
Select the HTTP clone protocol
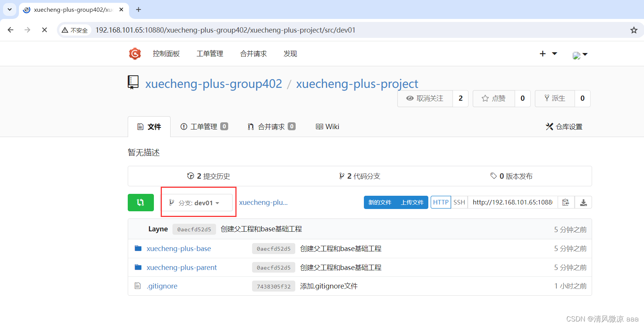[x=441, y=202]
